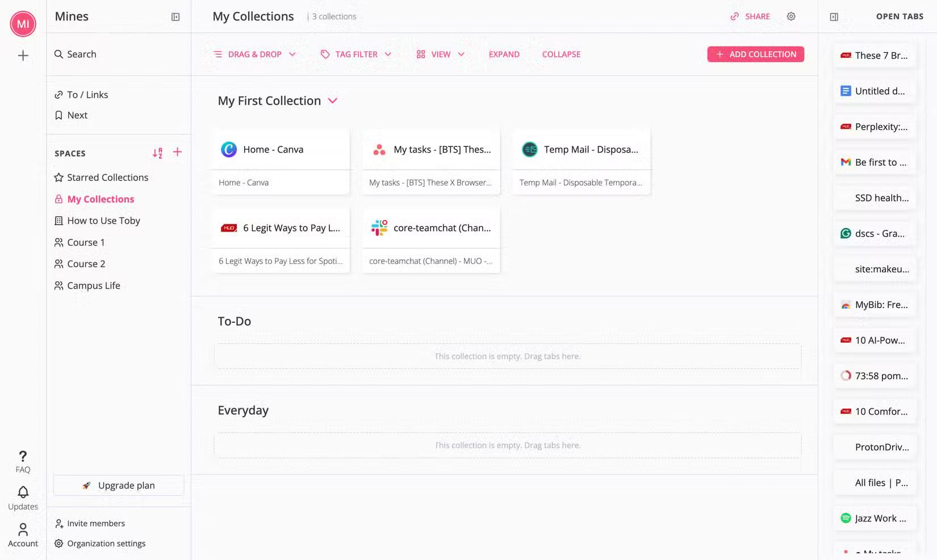Open the Search in the sidebar
The width and height of the screenshot is (937, 560).
point(81,54)
